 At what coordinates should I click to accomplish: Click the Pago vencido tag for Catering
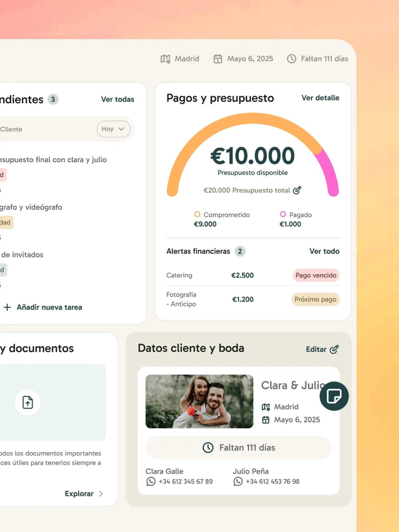[316, 275]
